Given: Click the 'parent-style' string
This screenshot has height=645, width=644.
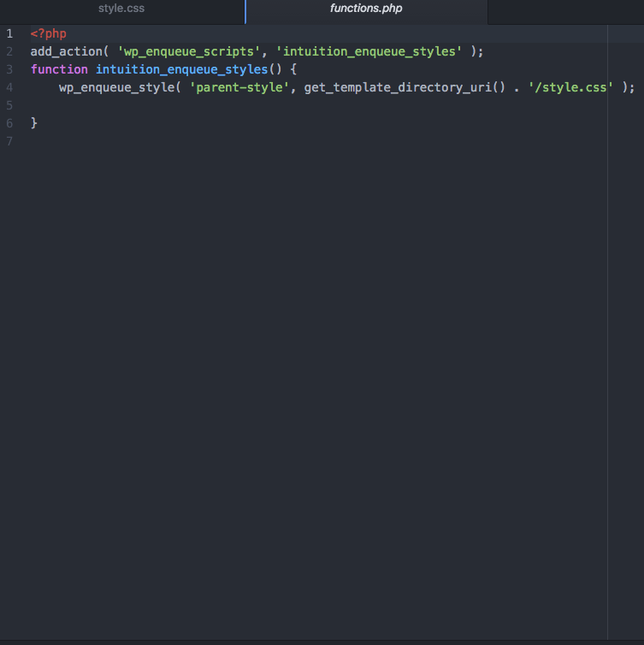Looking at the screenshot, I should click(239, 87).
